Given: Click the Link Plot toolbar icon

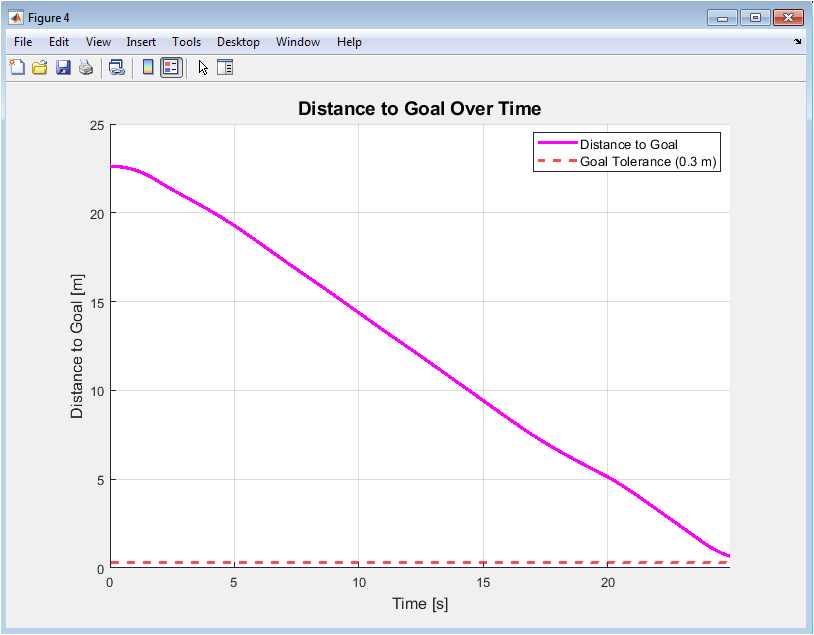Looking at the screenshot, I should 117,68.
